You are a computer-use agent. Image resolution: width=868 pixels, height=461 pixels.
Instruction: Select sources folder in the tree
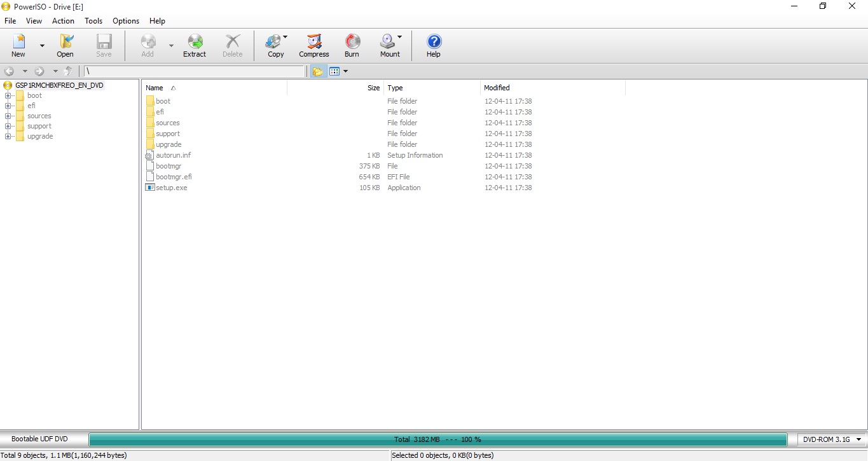(x=39, y=116)
